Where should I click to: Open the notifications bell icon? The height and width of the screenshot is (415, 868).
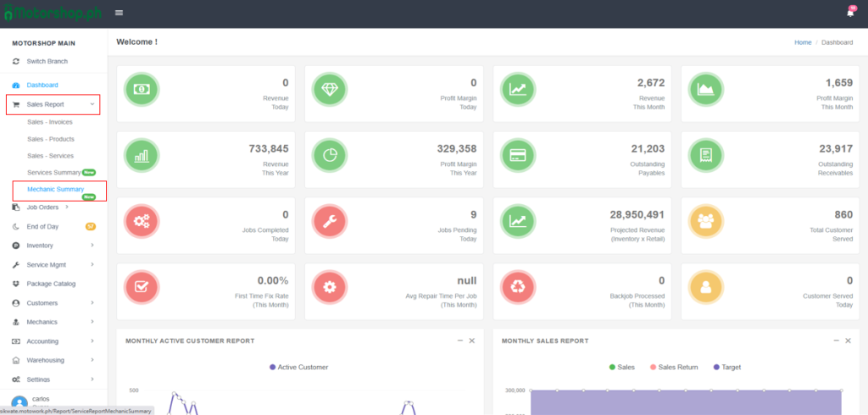click(x=850, y=13)
